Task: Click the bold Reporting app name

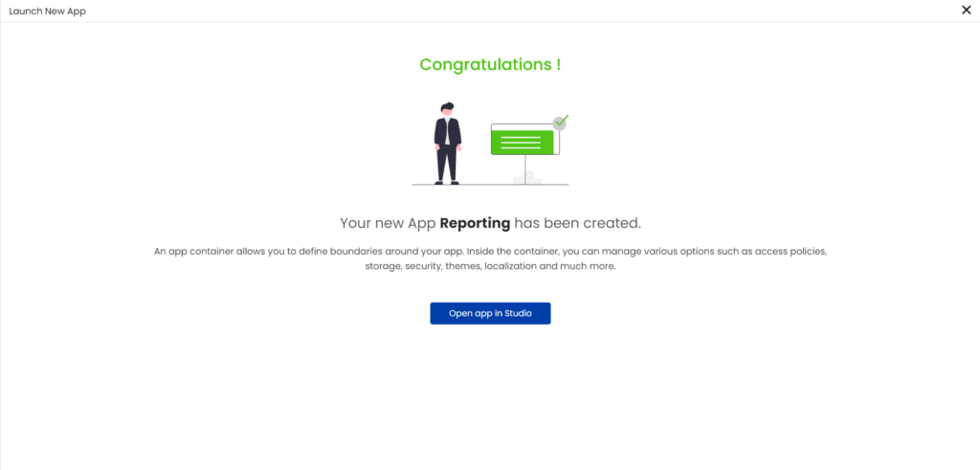Action: coord(475,223)
